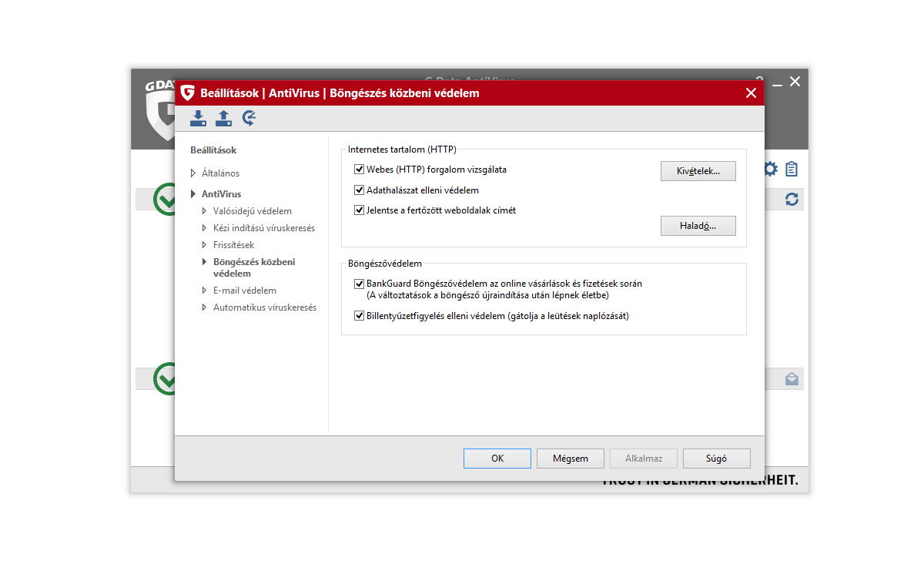Collapse the AntiVirus tree arrow

click(193, 194)
